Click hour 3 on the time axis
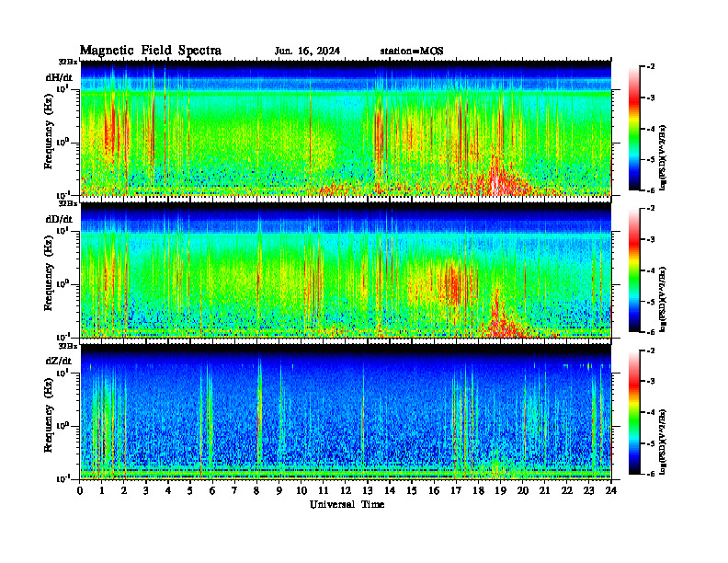 (x=146, y=490)
